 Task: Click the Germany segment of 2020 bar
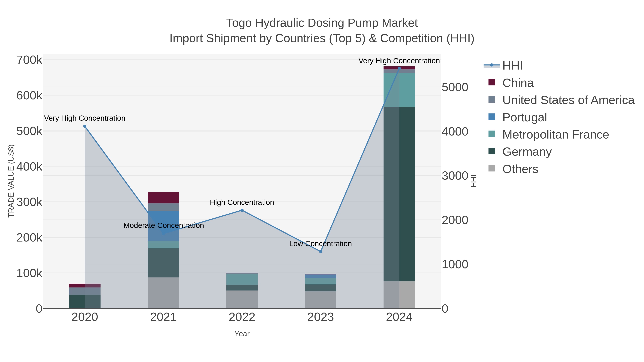tap(85, 302)
